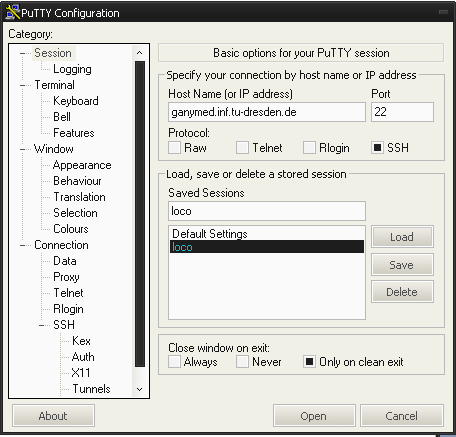Minimize the PuTTY Configuration window
The width and height of the screenshot is (456, 437).
(443, 12)
